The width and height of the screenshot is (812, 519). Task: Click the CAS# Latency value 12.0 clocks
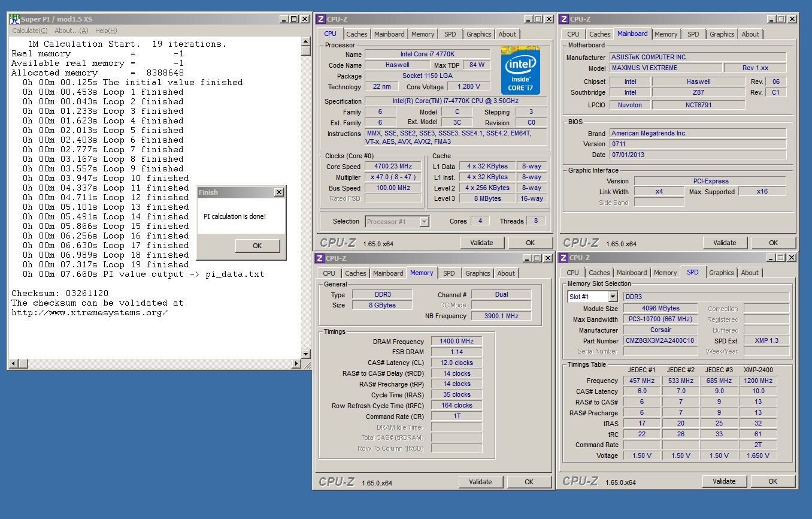click(456, 363)
